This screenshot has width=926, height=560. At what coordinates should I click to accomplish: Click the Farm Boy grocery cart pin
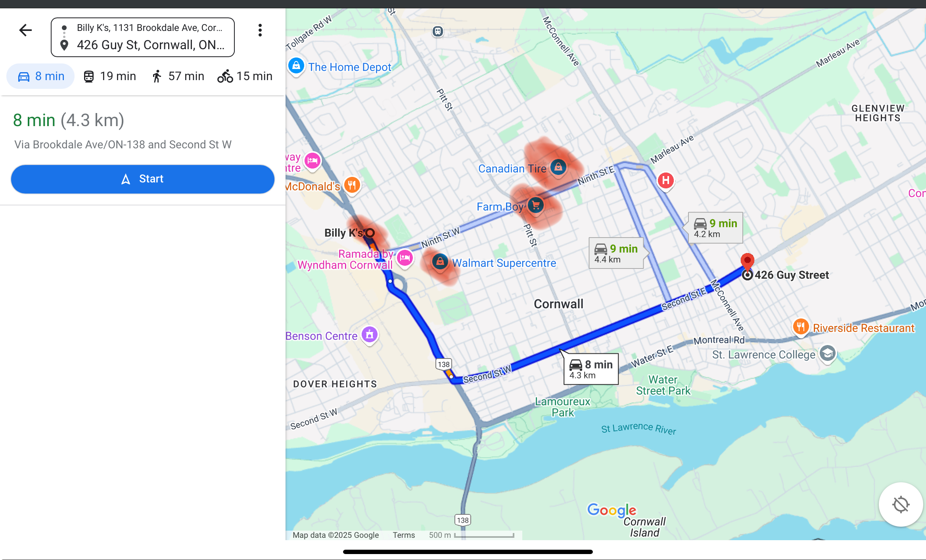pyautogui.click(x=536, y=205)
